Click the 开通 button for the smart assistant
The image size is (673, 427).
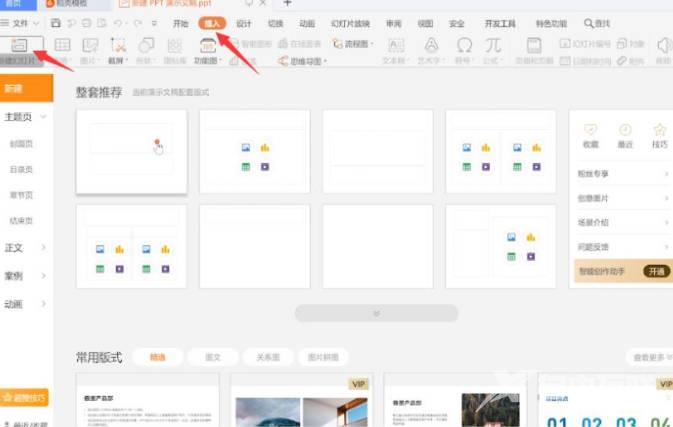(656, 271)
